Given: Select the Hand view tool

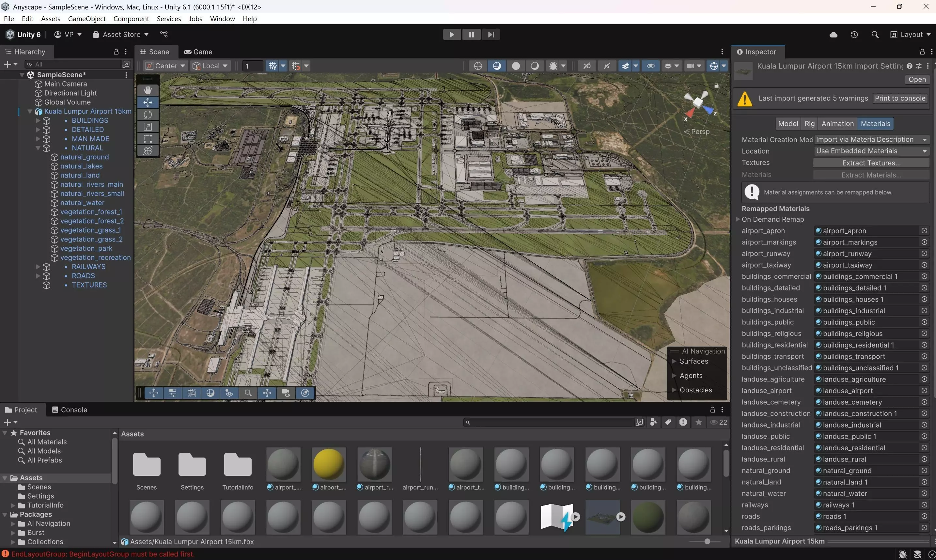Looking at the screenshot, I should coord(148,90).
